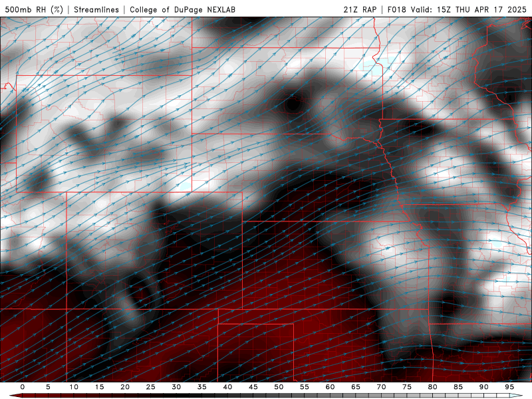The height and width of the screenshot is (399, 532).
Task: Click the colorbar label '65'
Action: (x=356, y=387)
